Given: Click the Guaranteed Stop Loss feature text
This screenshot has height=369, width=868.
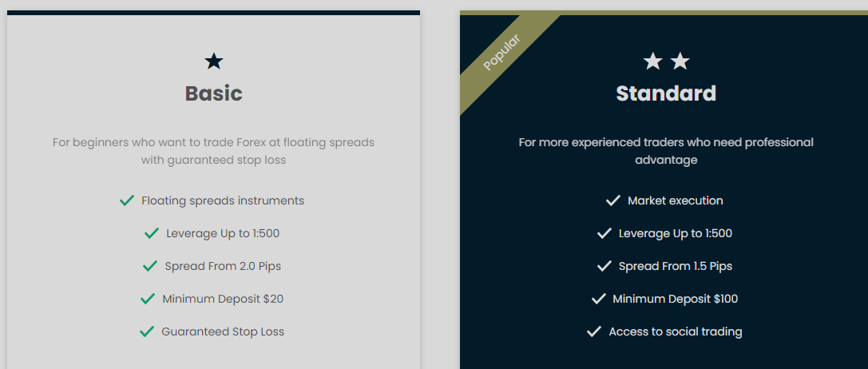Looking at the screenshot, I should tap(223, 332).
